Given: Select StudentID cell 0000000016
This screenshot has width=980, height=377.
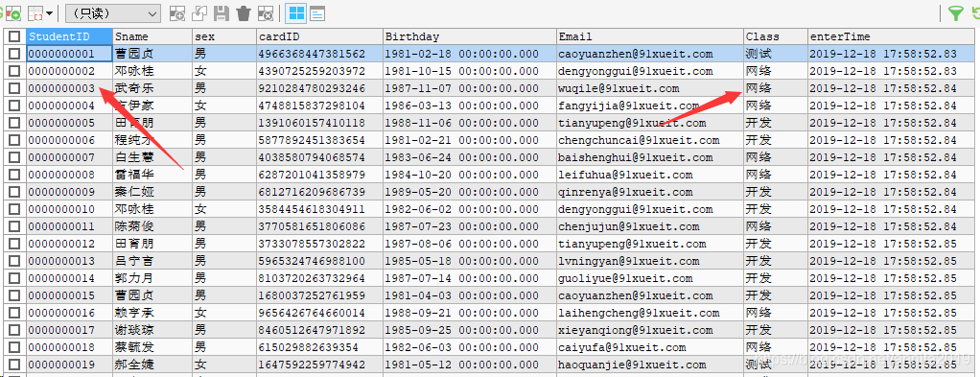Looking at the screenshot, I should [x=69, y=313].
